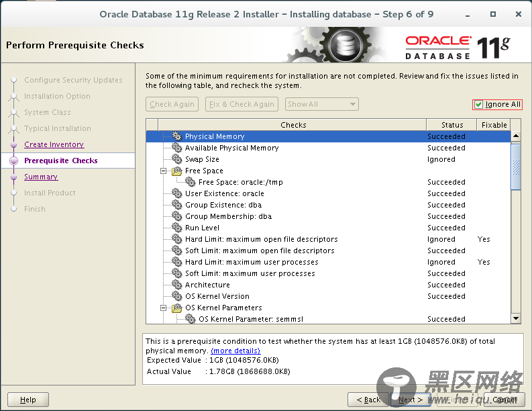
Task: Close the installer window
Action: point(519,14)
